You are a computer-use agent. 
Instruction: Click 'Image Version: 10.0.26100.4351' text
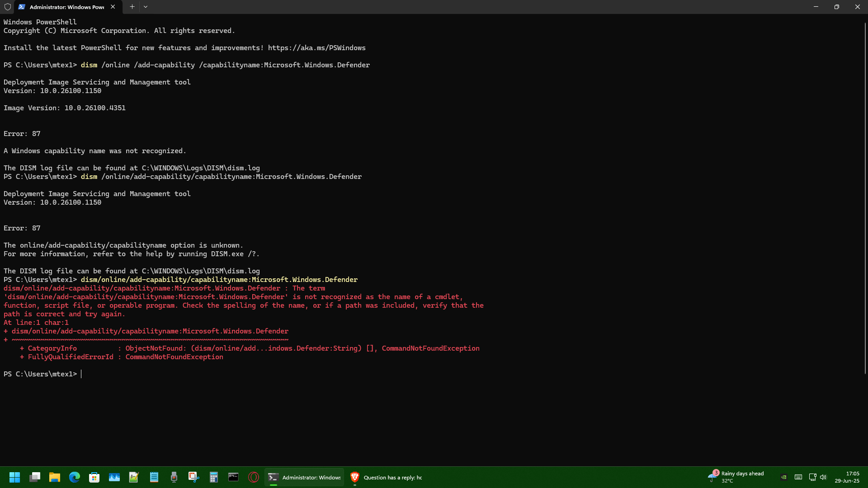[x=65, y=108]
